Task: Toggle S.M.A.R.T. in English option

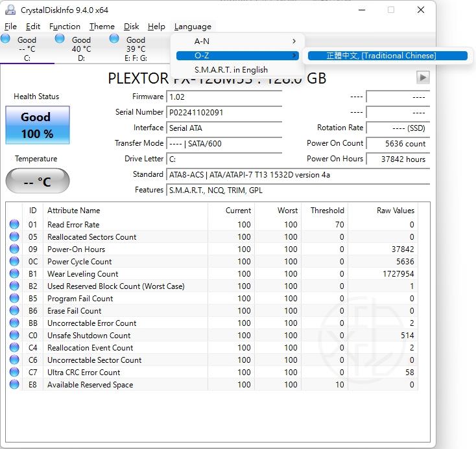Action: (x=231, y=70)
